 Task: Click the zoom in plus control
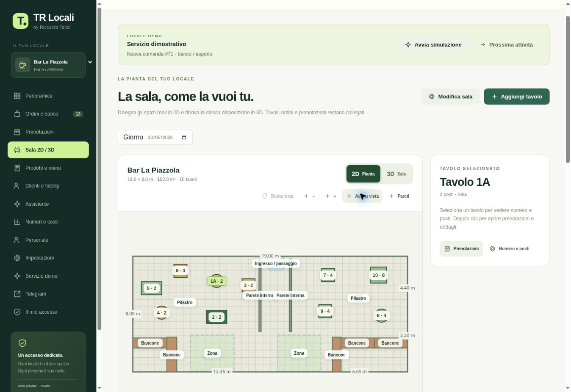click(331, 196)
